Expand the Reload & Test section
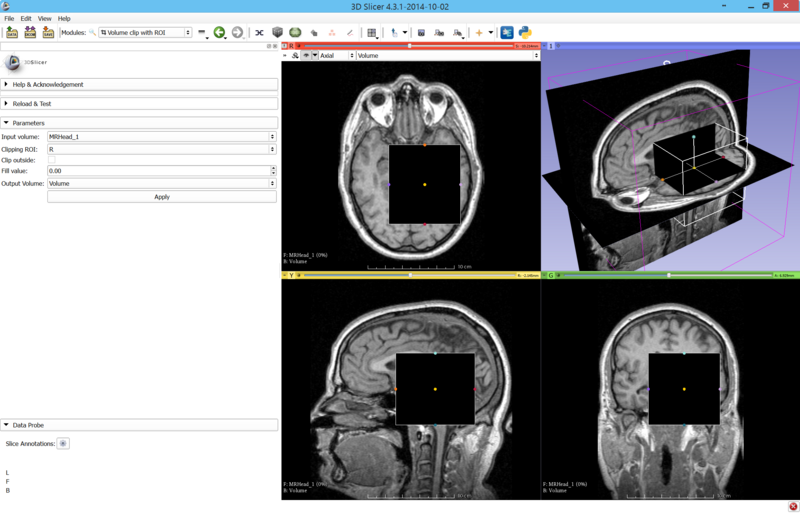 [x=139, y=104]
